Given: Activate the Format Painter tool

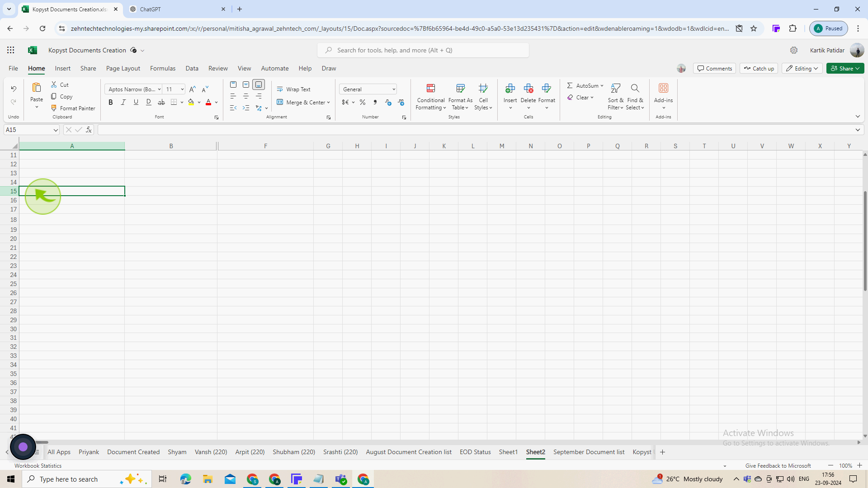Looking at the screenshot, I should click(73, 108).
